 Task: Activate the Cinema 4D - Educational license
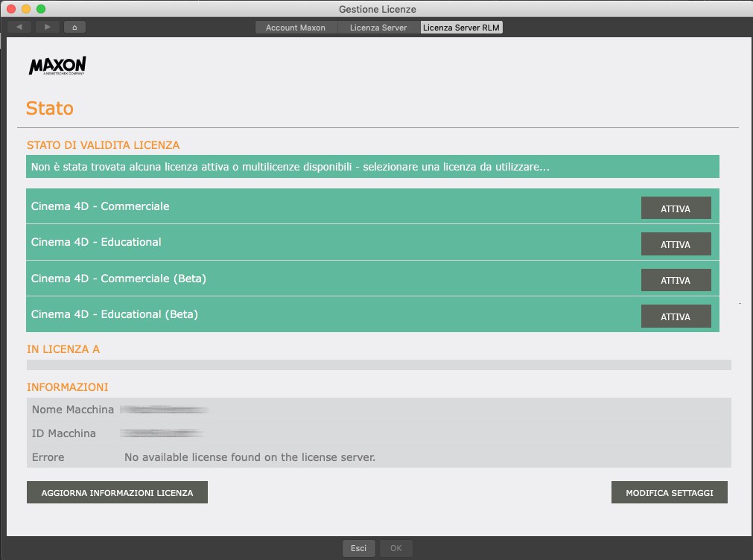676,244
